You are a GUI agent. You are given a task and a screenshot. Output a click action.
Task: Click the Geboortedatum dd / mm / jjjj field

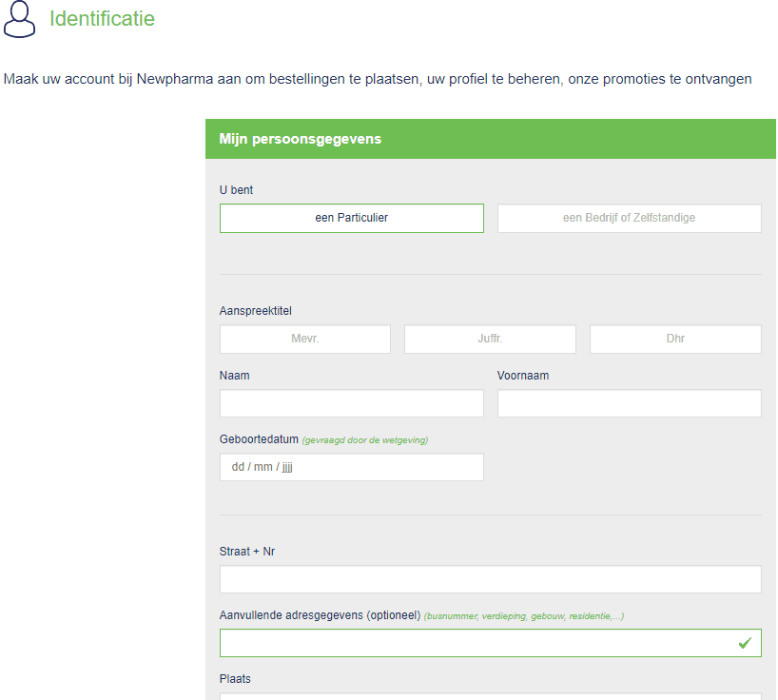351,467
